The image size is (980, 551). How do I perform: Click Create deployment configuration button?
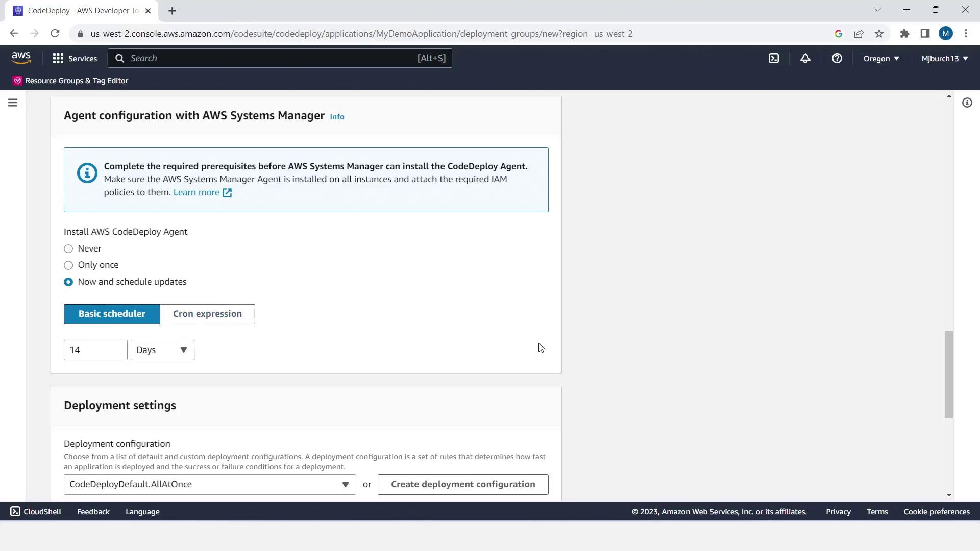[x=463, y=484]
